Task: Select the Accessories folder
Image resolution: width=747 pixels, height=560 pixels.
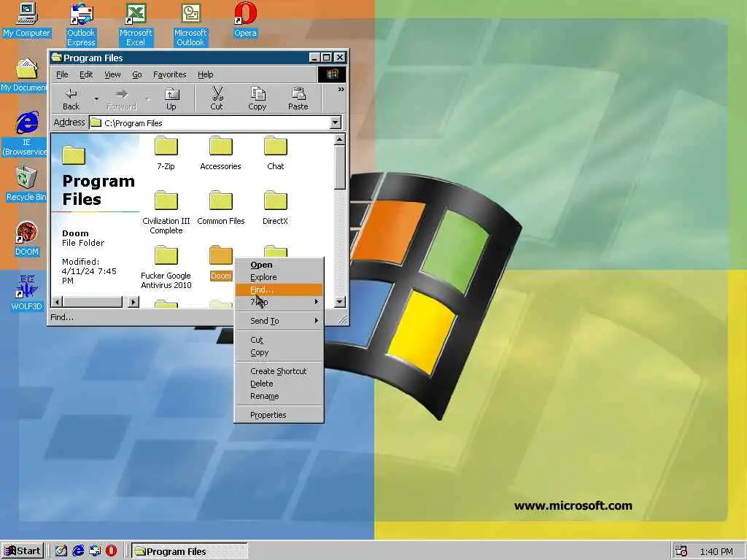Action: (x=220, y=153)
